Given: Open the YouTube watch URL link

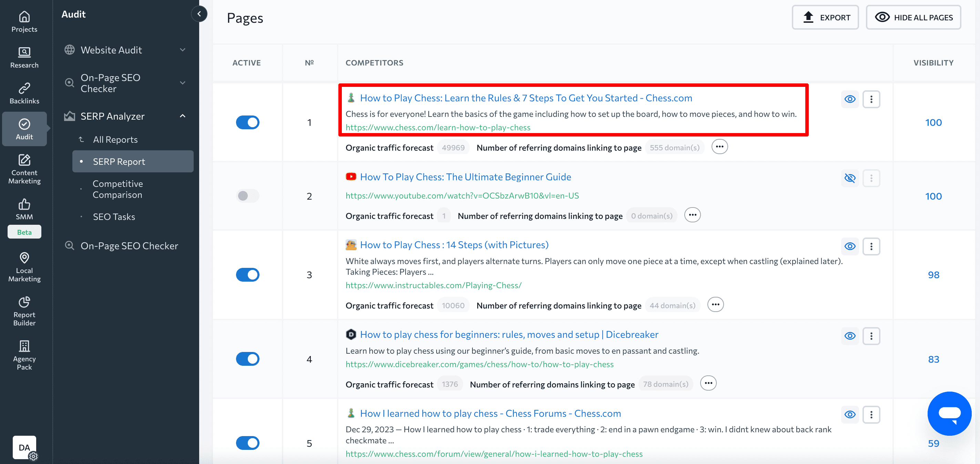Looking at the screenshot, I should [x=462, y=196].
